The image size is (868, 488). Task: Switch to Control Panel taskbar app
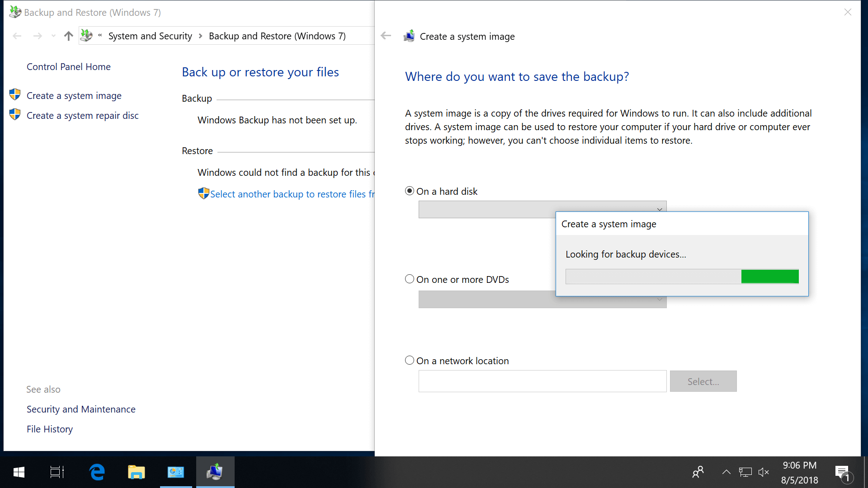(x=176, y=472)
